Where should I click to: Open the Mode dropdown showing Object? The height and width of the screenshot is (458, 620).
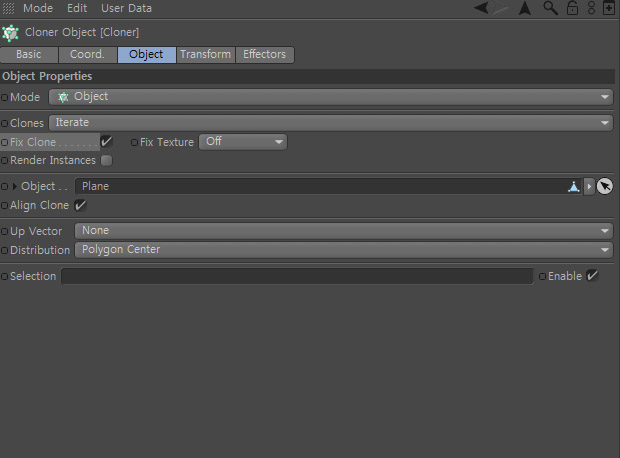pos(331,97)
